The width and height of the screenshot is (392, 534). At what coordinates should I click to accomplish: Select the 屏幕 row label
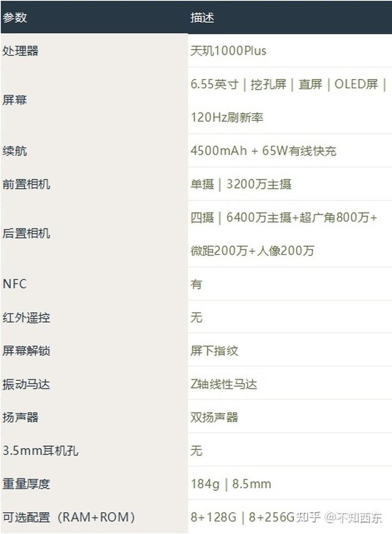pyautogui.click(x=15, y=100)
